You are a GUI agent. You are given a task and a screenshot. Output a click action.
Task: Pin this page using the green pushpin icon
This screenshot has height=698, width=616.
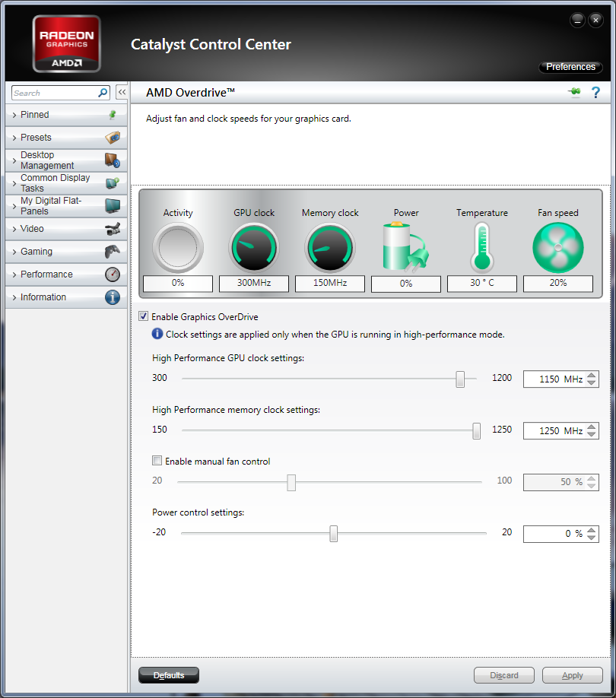pyautogui.click(x=575, y=92)
